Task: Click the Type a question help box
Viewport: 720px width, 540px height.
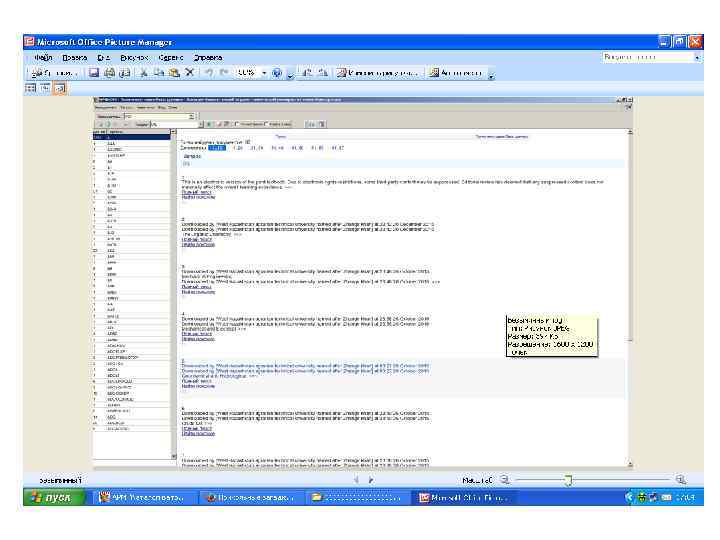Action: click(648, 57)
